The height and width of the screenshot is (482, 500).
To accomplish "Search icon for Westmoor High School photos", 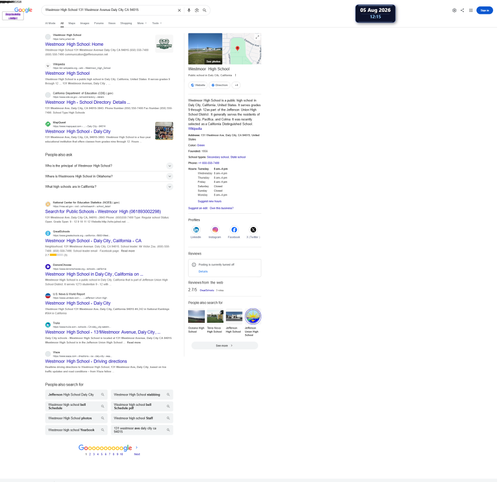I will tap(103, 418).
